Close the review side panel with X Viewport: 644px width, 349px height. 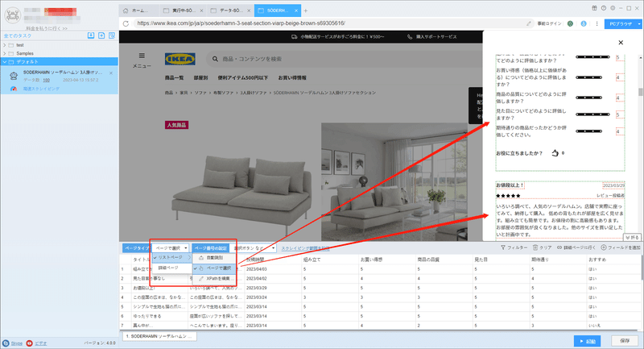[x=621, y=43]
